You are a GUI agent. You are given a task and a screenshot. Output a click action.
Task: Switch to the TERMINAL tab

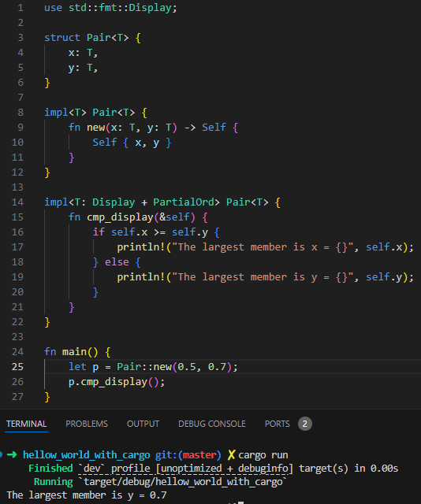click(x=26, y=424)
